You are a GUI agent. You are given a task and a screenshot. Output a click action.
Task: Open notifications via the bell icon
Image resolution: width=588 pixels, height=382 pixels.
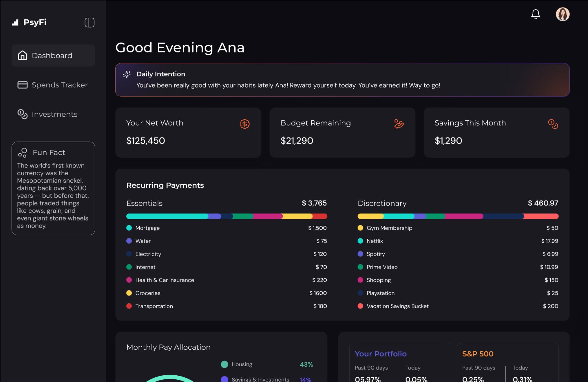coord(535,14)
